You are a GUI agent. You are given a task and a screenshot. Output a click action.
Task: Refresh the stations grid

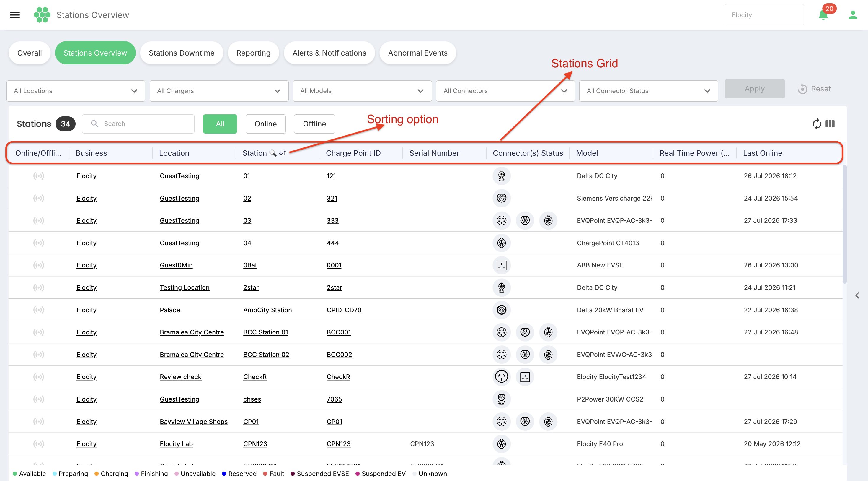point(817,124)
